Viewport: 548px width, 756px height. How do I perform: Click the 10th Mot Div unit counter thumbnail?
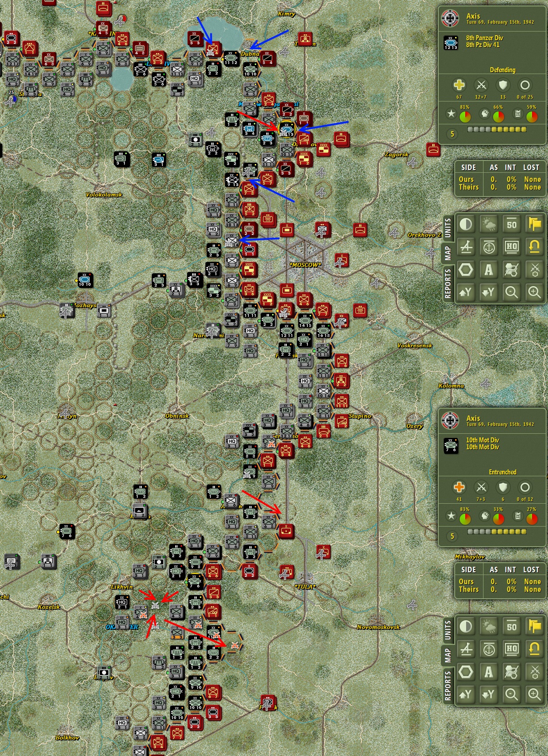tap(451, 444)
